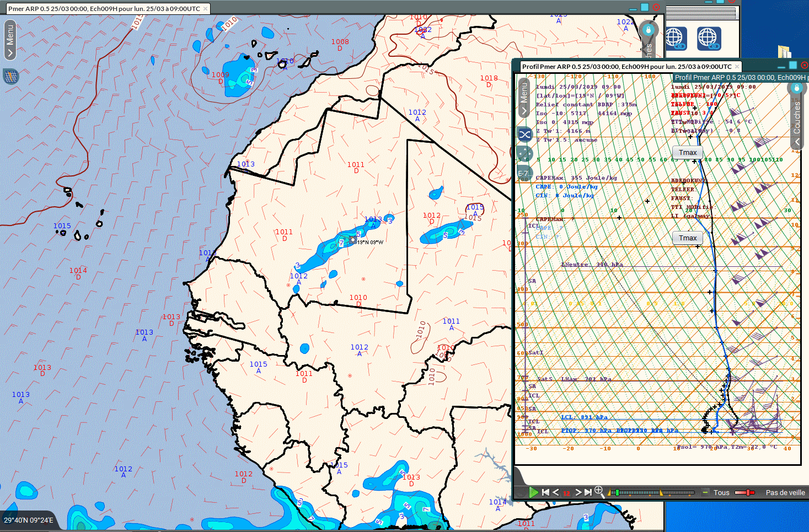Maximize the map window with the blue square
The image size is (809, 532).
(x=644, y=7)
